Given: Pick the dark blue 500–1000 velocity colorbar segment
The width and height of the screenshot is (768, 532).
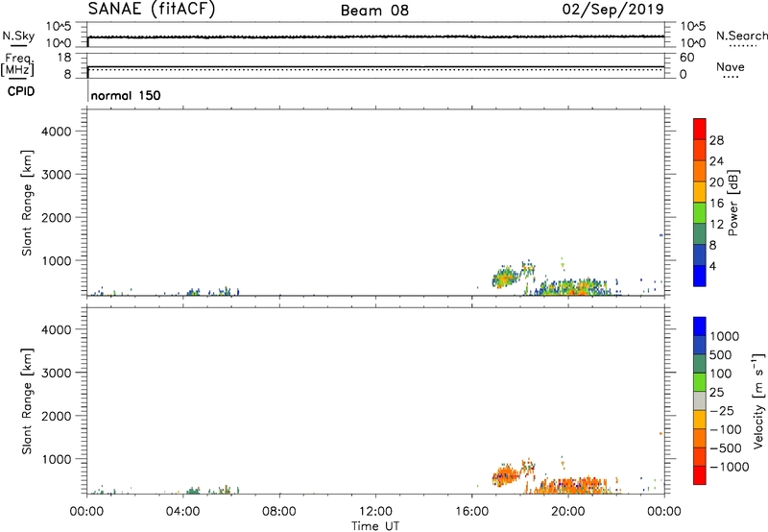Looking at the screenshot, I should (700, 345).
